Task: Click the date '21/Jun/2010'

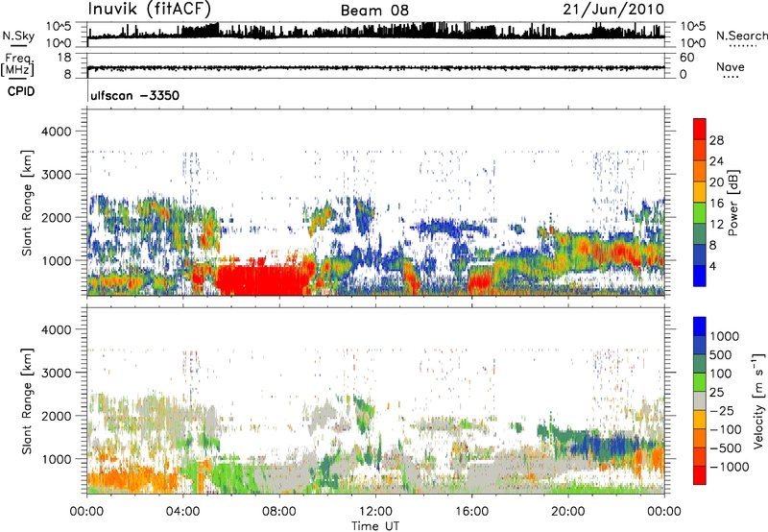Action: pyautogui.click(x=613, y=9)
